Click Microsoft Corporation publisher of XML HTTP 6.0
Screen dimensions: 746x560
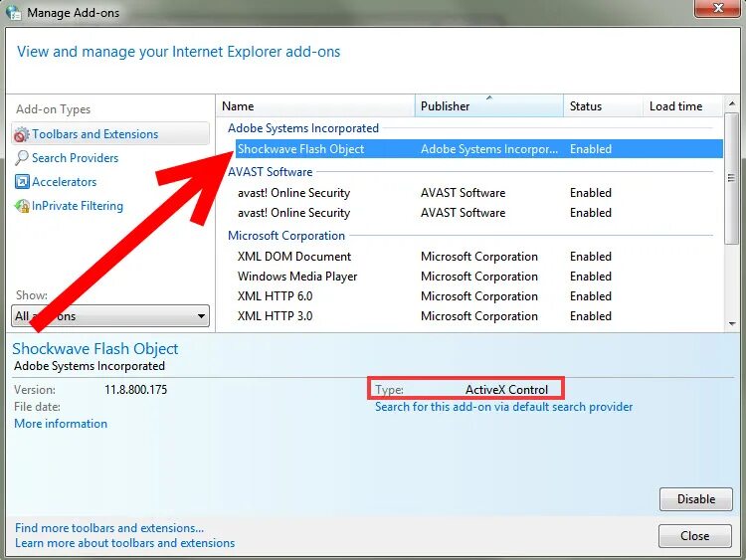click(x=479, y=296)
